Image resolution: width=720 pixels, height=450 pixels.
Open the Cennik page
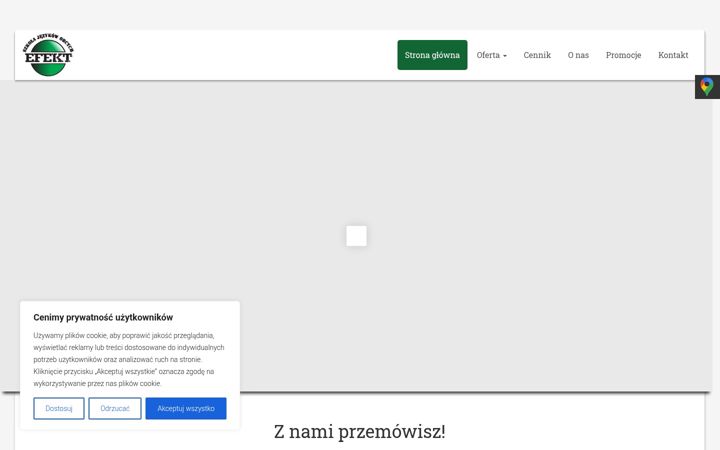(537, 55)
